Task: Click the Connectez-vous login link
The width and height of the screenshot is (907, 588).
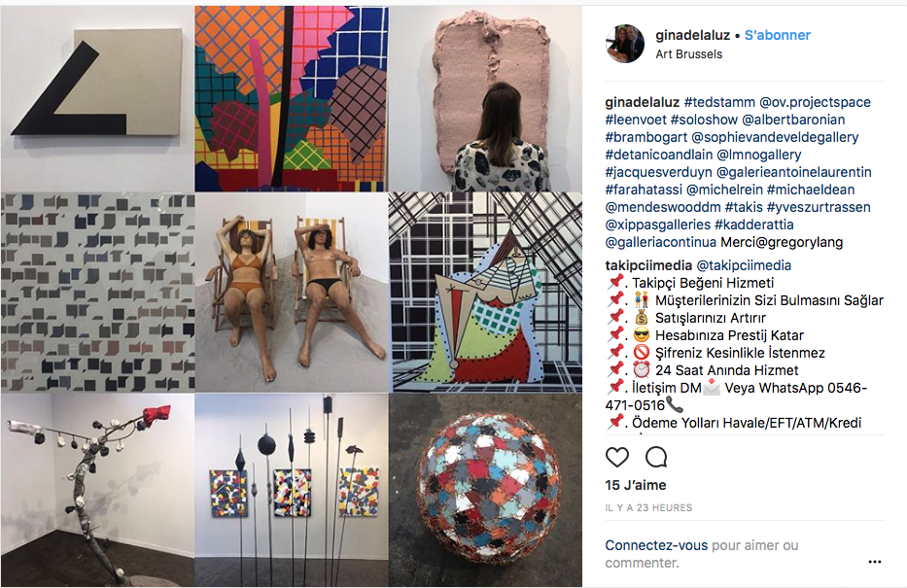Action: [656, 545]
